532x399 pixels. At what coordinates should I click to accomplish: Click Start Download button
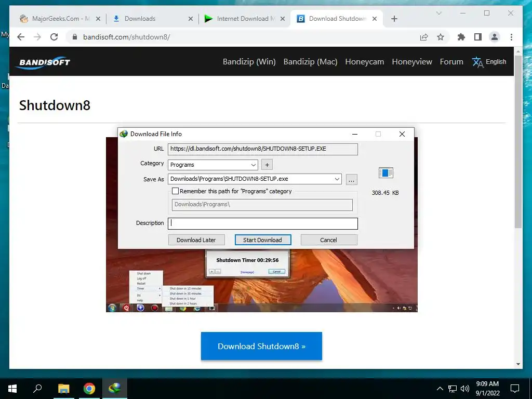[262, 240]
